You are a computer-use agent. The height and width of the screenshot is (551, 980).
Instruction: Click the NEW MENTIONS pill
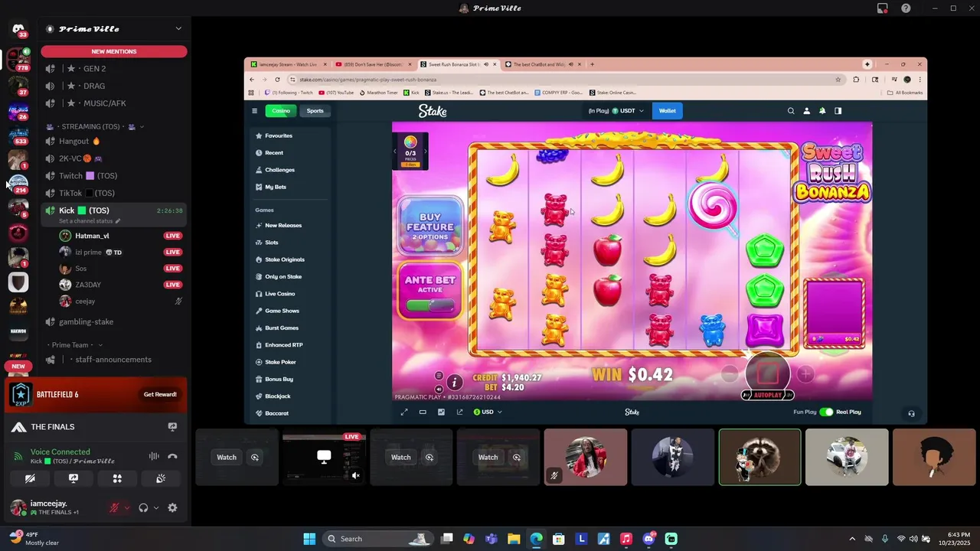pyautogui.click(x=114, y=51)
